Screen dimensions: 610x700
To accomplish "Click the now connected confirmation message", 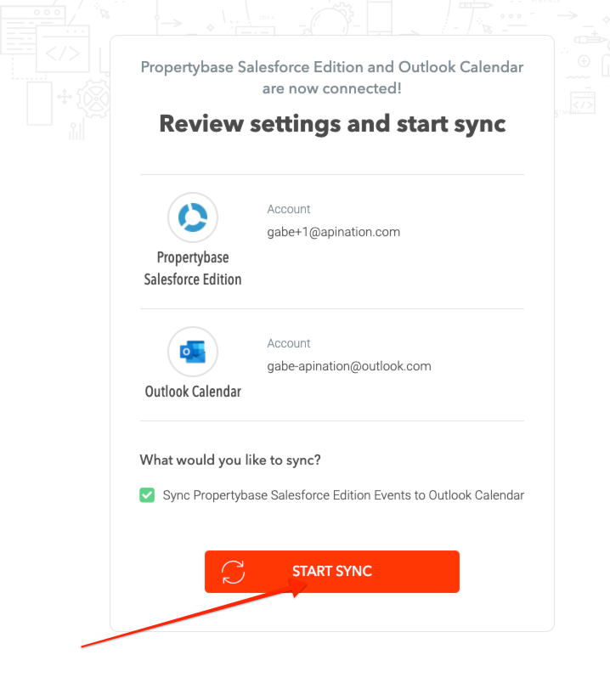I will pyautogui.click(x=332, y=77).
